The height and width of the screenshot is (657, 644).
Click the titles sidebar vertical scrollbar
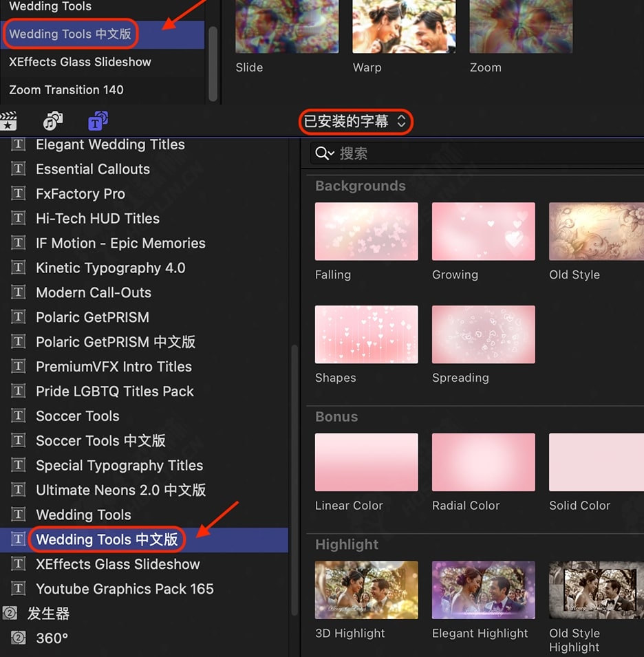[294, 480]
